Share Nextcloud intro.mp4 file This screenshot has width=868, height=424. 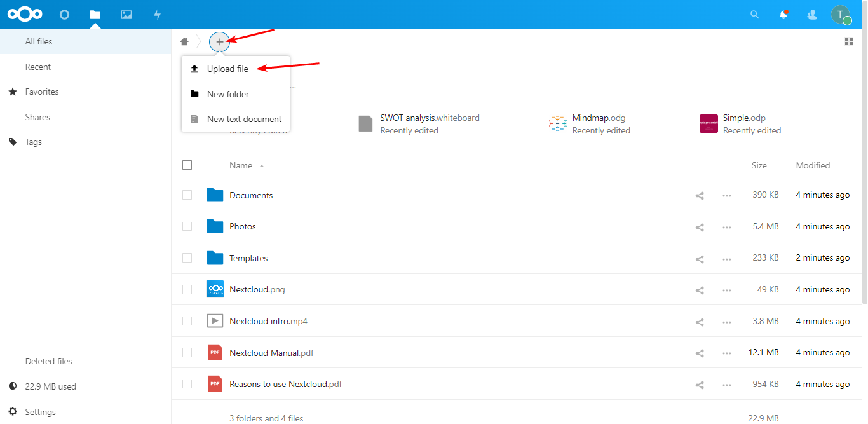(x=700, y=321)
